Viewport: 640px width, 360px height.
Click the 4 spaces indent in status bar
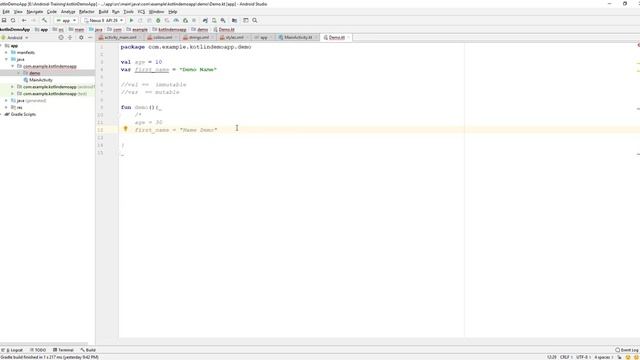point(604,357)
